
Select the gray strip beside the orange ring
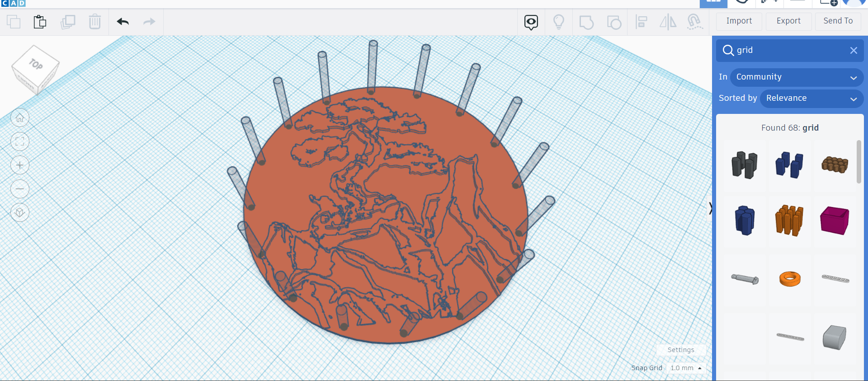click(x=835, y=279)
